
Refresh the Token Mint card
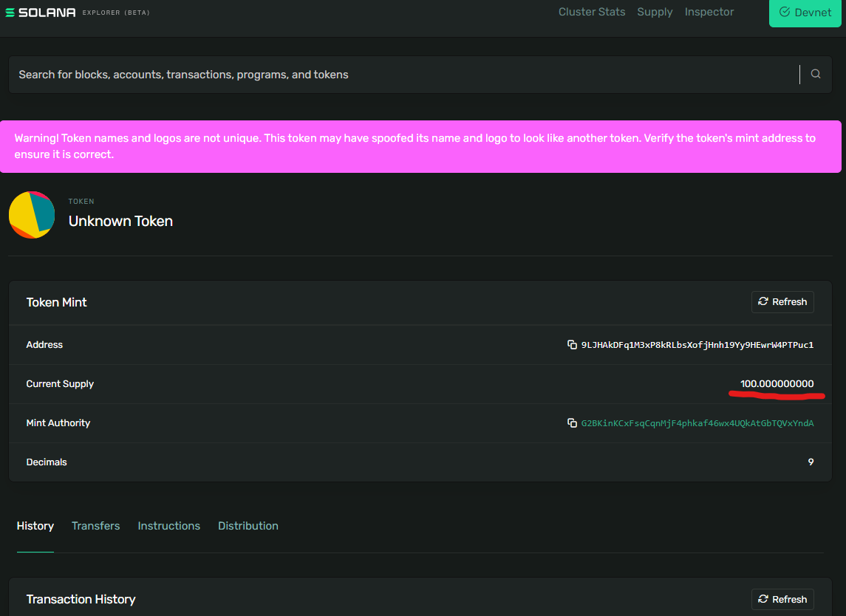pyautogui.click(x=782, y=301)
